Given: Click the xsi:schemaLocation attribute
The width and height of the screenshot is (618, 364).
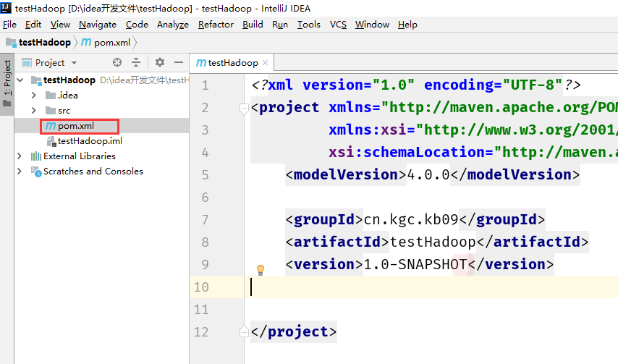Looking at the screenshot, I should [407, 152].
